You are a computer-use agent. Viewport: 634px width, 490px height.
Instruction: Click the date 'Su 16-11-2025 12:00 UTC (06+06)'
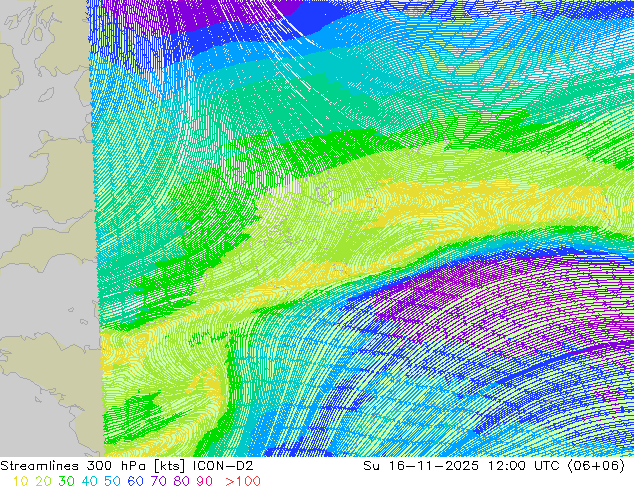494,466
